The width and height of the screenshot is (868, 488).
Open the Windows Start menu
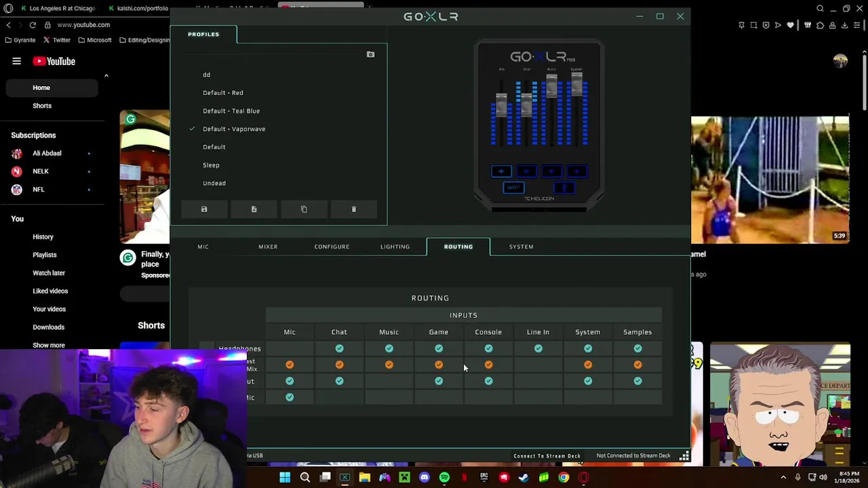click(285, 478)
